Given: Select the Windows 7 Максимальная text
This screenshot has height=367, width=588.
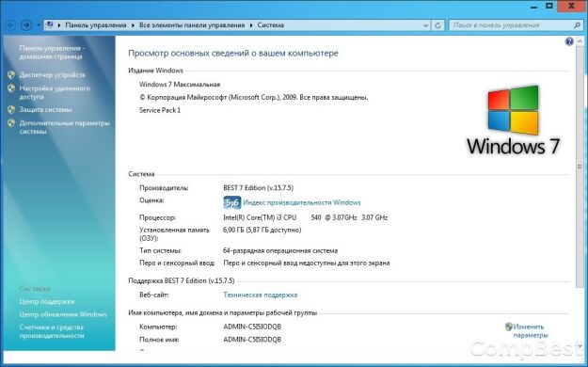Looking at the screenshot, I should [180, 85].
